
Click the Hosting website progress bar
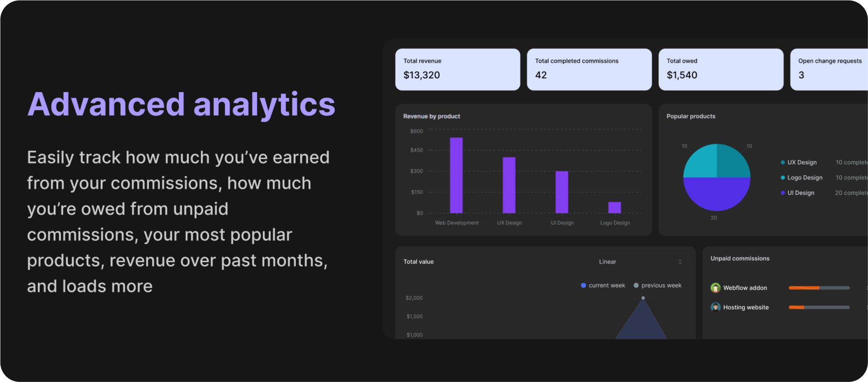coord(819,307)
